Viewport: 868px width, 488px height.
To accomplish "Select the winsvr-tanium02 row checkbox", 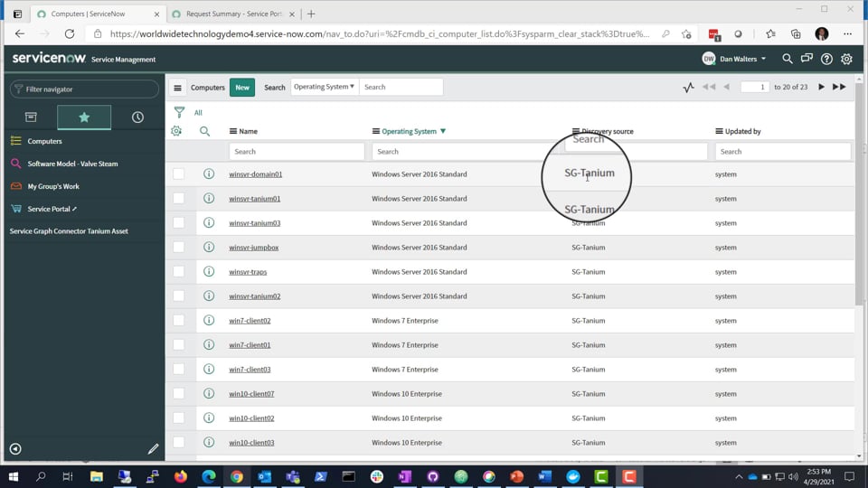I will (x=178, y=296).
